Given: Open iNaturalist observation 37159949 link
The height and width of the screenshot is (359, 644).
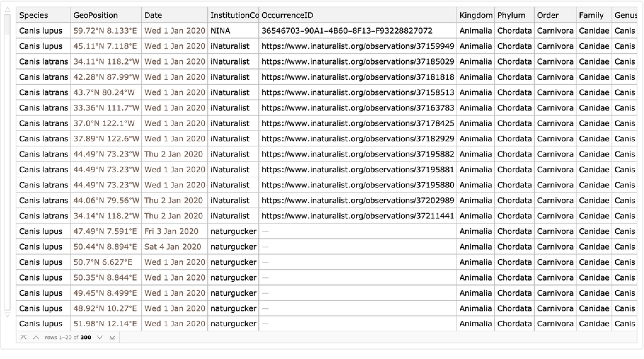Looking at the screenshot, I should [x=358, y=46].
